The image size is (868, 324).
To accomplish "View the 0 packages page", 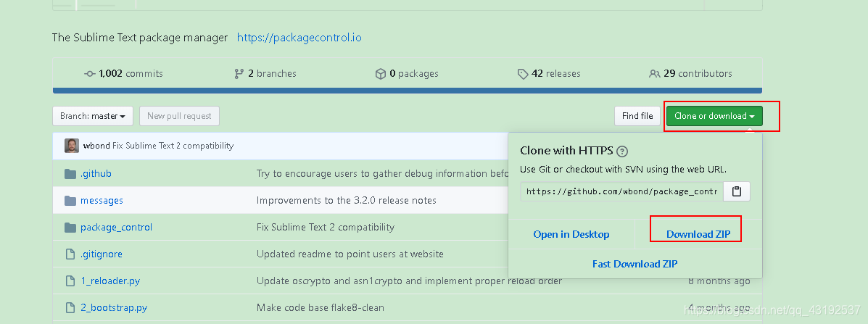I will [407, 73].
